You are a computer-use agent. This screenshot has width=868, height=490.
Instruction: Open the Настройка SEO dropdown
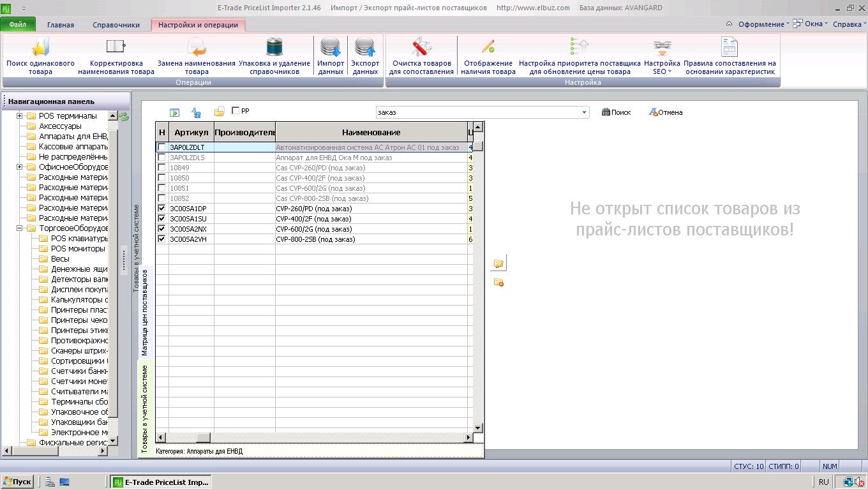point(662,56)
